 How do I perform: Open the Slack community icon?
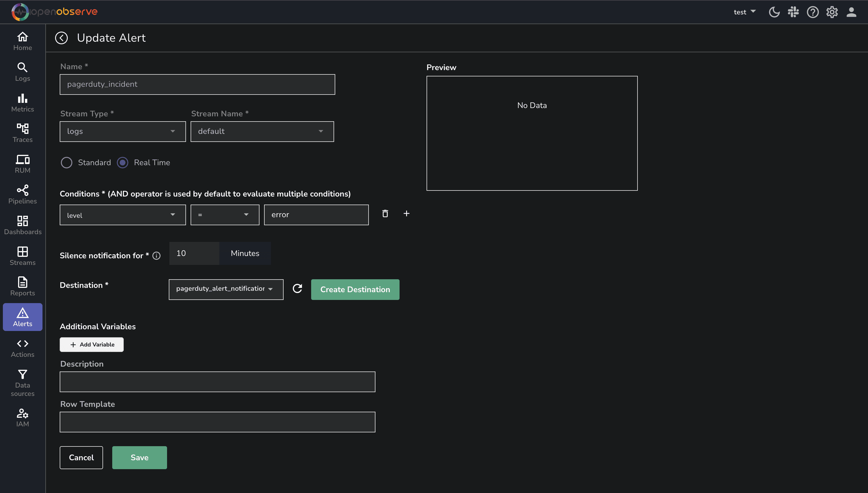[x=793, y=12]
